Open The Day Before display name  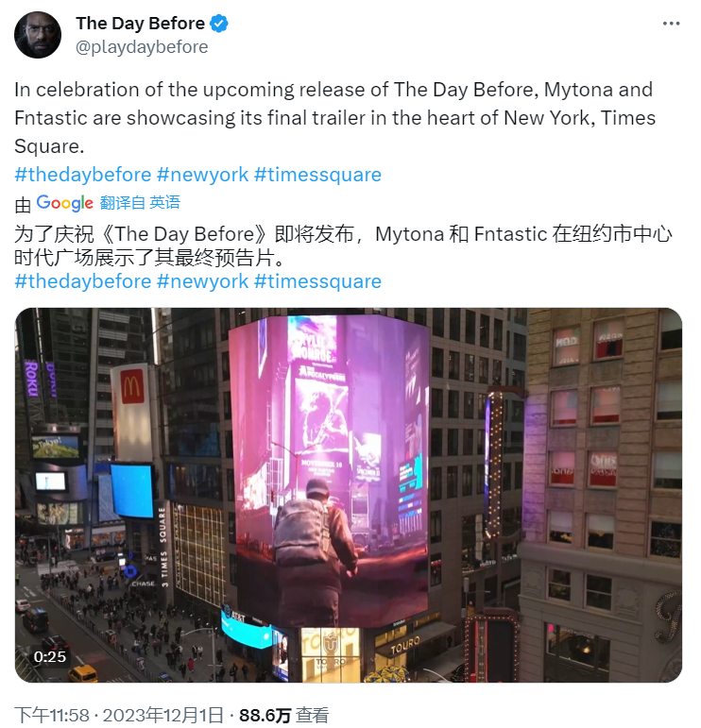click(x=140, y=24)
